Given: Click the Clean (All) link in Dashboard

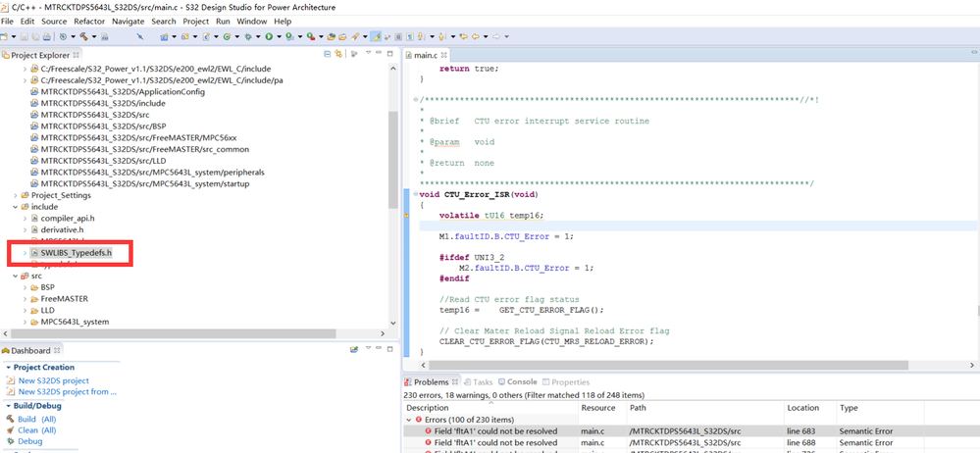Looking at the screenshot, I should click(x=36, y=429).
